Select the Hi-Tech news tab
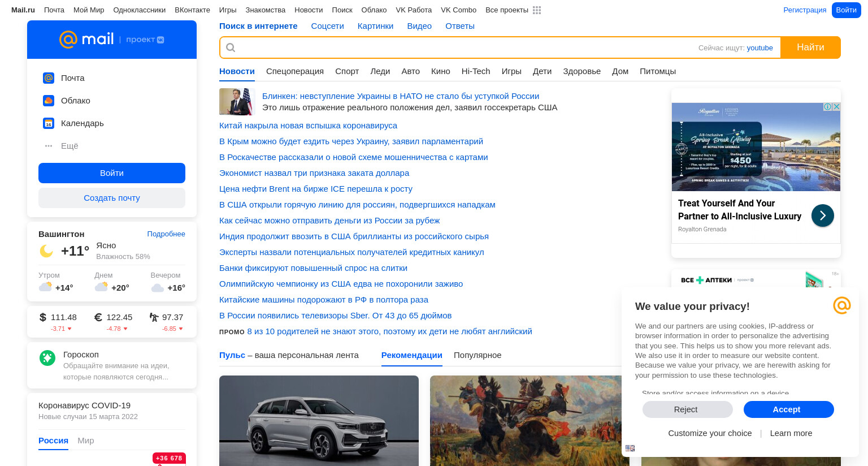 click(476, 71)
